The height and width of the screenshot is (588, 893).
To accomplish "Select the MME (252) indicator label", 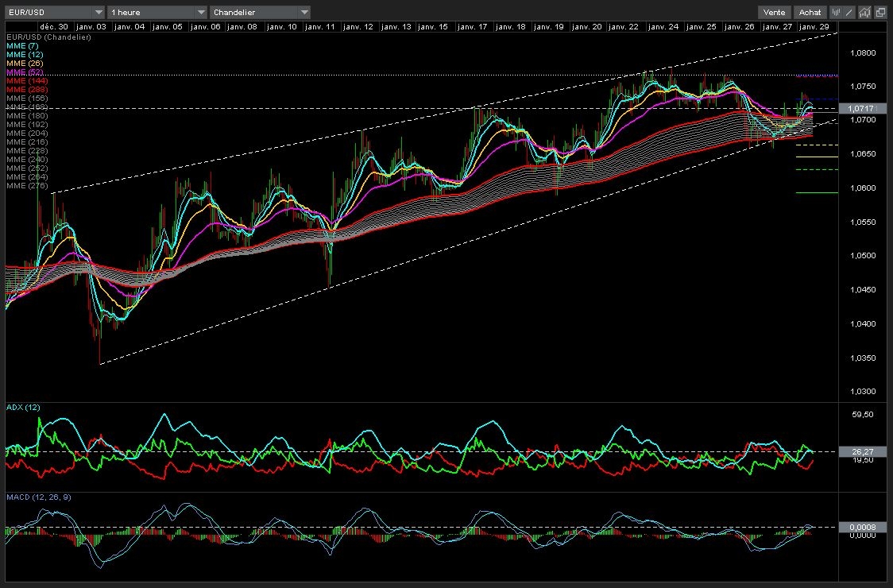I will click(x=27, y=168).
